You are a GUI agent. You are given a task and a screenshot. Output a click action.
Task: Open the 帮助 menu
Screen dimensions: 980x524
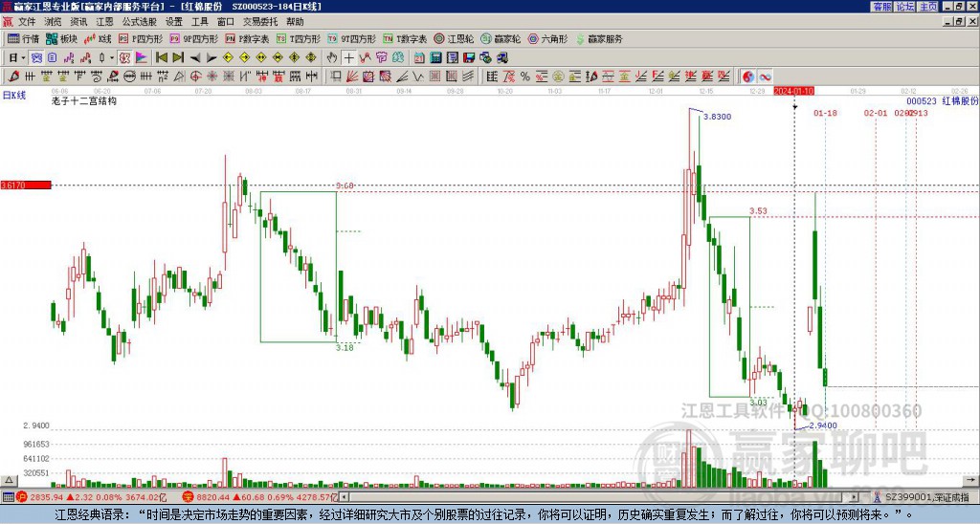[x=295, y=22]
